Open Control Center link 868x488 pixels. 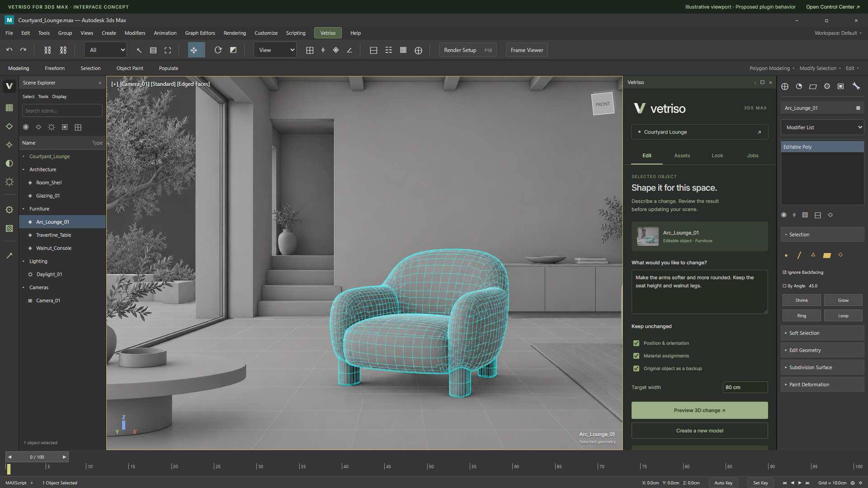833,7
